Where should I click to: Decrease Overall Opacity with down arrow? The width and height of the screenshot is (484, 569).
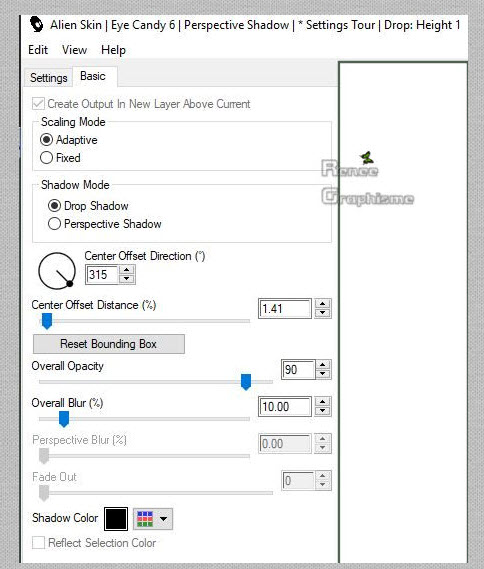(x=323, y=374)
